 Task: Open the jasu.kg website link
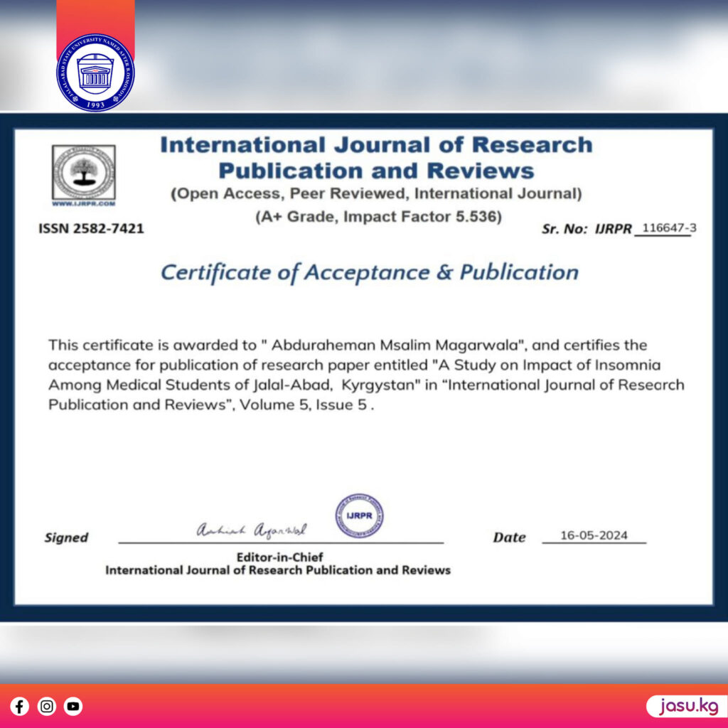[687, 706]
